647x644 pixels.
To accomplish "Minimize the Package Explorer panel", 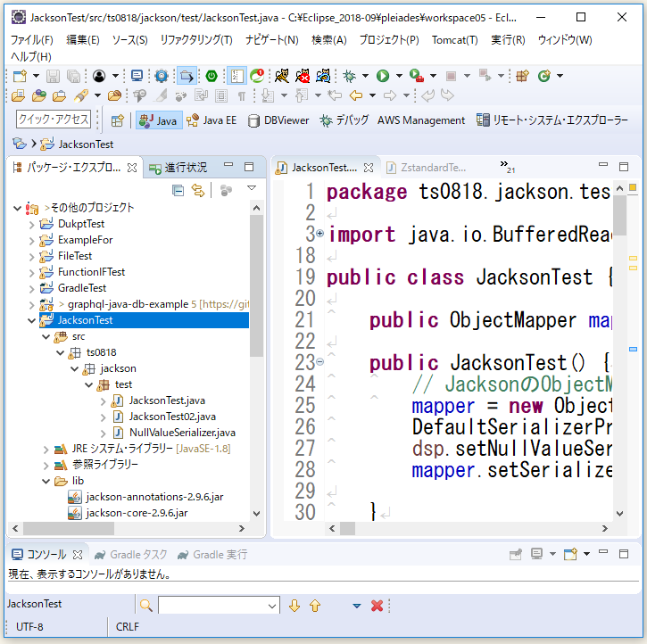I will coord(228,164).
